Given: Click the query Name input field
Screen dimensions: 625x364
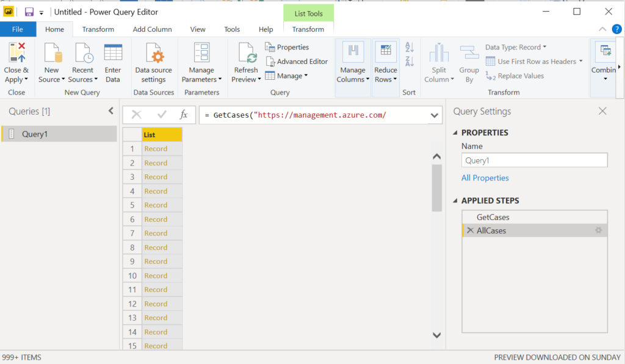Looking at the screenshot, I should click(x=534, y=160).
